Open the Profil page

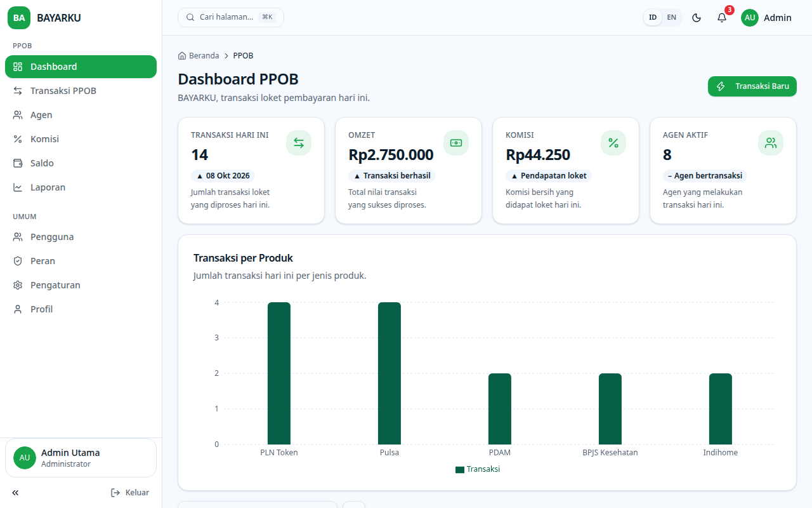[x=81, y=309]
